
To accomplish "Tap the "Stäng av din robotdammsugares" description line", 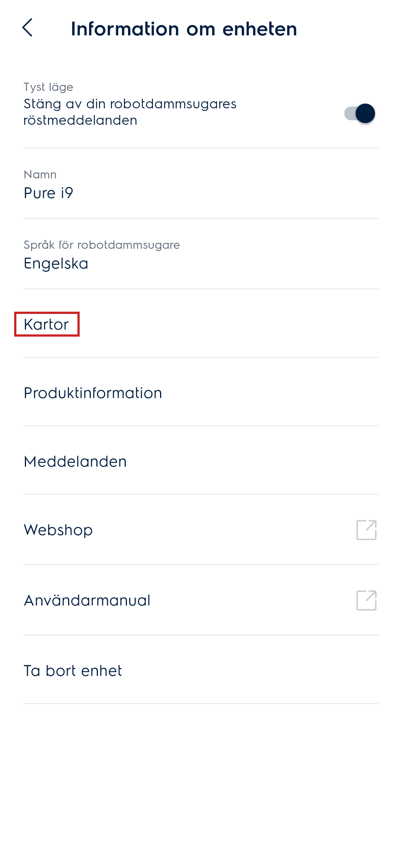I will coord(130,104).
